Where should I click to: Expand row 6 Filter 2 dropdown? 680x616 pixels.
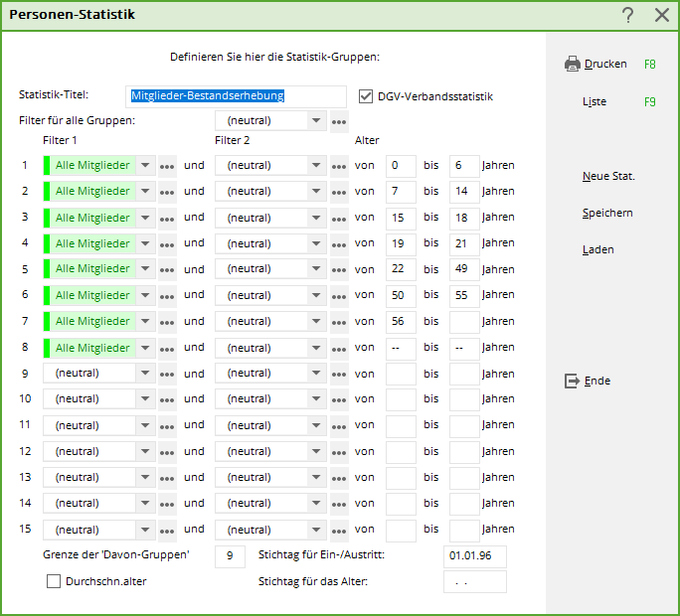point(316,295)
